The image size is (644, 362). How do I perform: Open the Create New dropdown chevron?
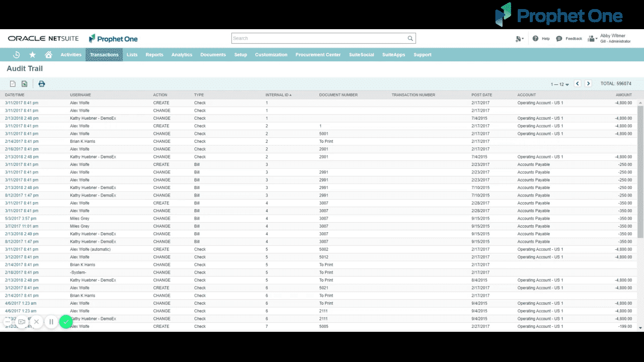[523, 38]
